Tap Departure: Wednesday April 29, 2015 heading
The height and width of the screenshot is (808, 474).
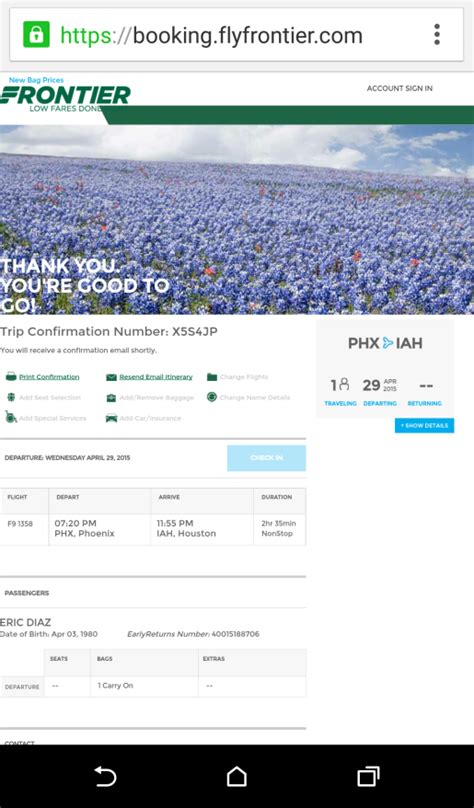point(67,458)
